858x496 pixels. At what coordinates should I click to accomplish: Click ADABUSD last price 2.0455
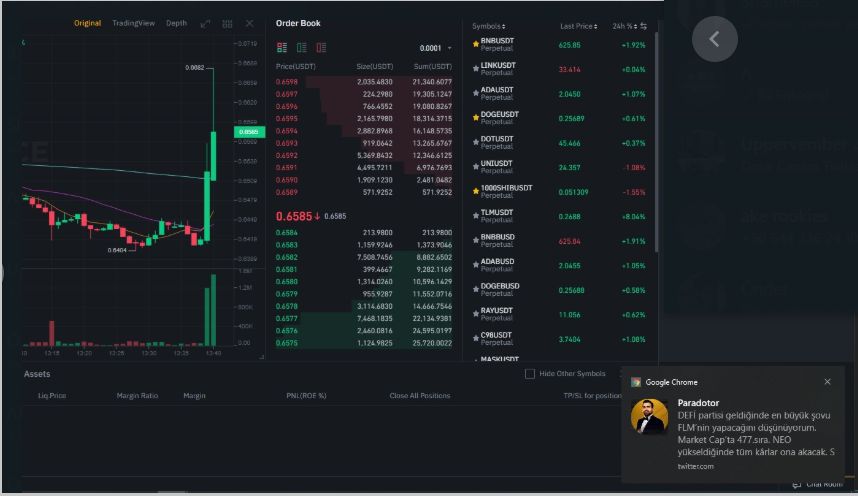click(x=570, y=266)
